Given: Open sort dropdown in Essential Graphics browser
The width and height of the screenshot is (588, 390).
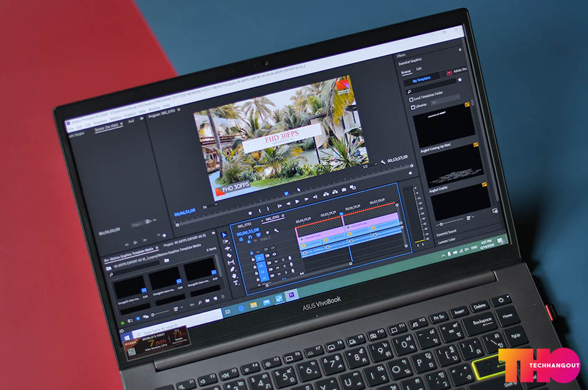Looking at the screenshot, I should tap(470, 218).
